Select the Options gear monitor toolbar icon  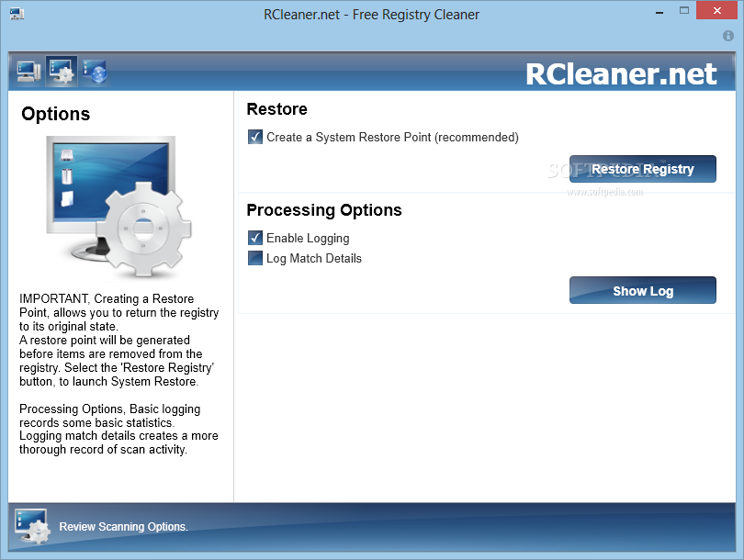62,72
